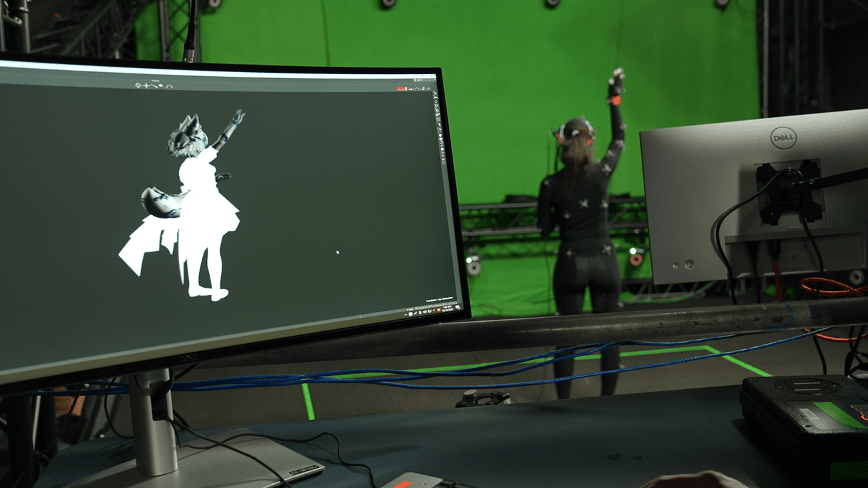The image size is (868, 488).
Task: Click the Show Desktop button at the taskbar's end
Action: [x=458, y=306]
